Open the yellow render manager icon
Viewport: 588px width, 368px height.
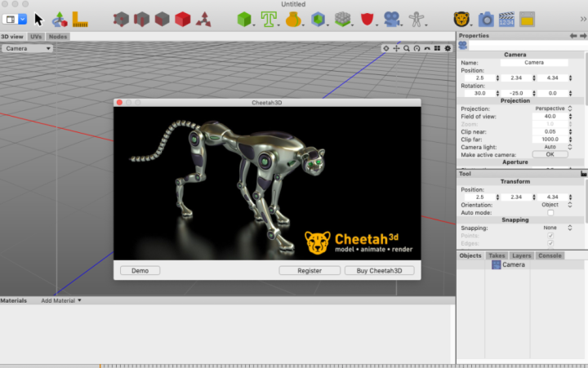coord(527,19)
